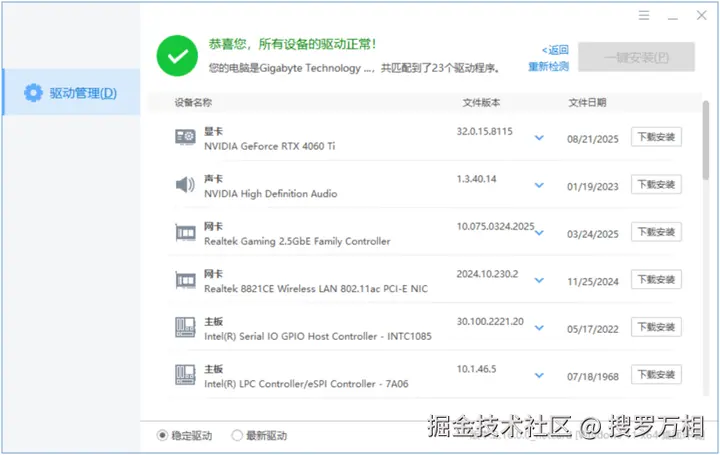Click the 文件版本 column header
The height and width of the screenshot is (455, 720).
[481, 102]
